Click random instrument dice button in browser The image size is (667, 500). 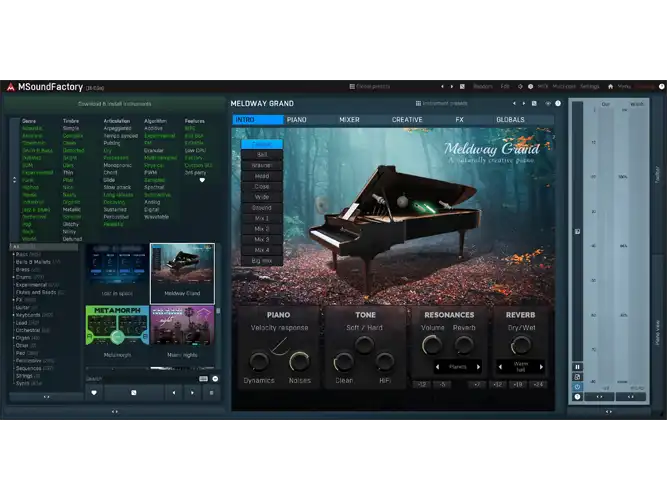134,393
